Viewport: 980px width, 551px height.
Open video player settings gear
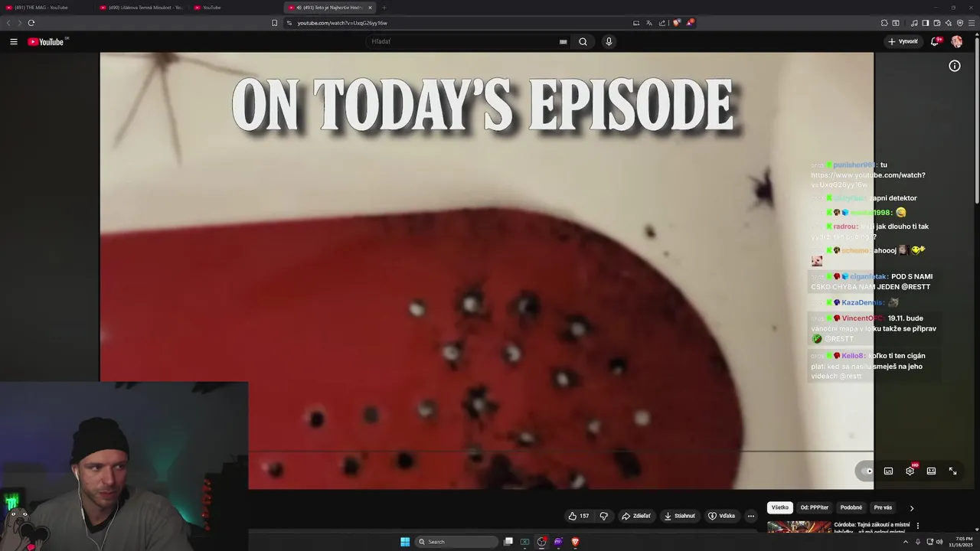(910, 471)
